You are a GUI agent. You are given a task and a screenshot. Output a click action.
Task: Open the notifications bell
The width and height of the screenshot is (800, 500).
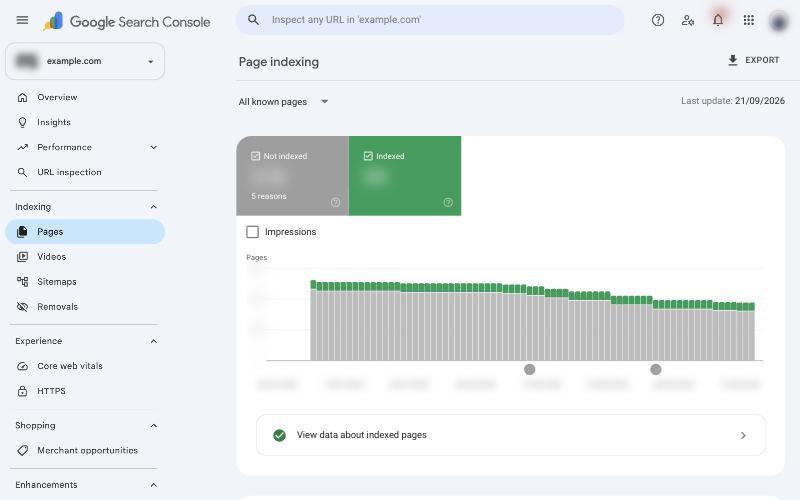(718, 20)
